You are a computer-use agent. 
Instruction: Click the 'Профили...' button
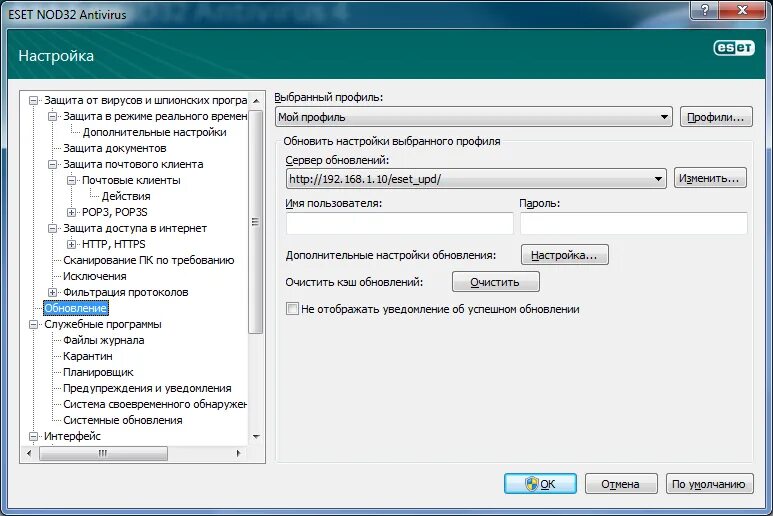(716, 117)
